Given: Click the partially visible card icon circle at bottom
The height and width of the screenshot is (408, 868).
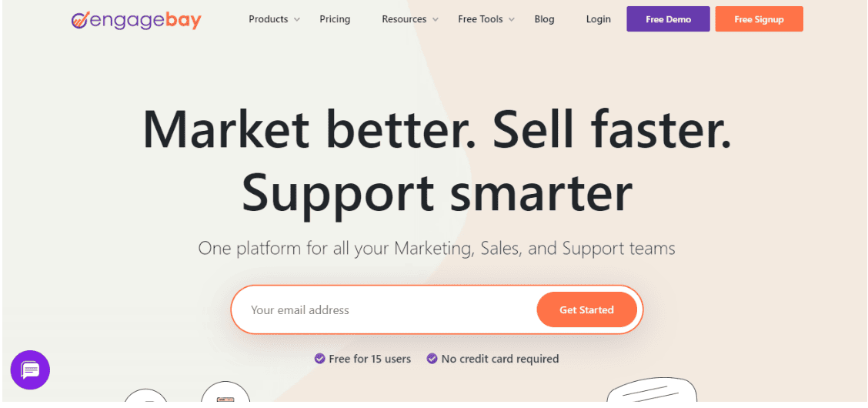Looking at the screenshot, I should [x=225, y=393].
